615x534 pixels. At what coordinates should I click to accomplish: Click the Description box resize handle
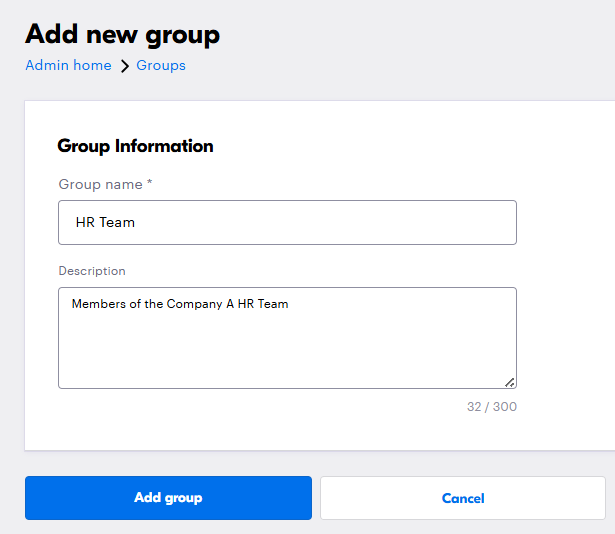pos(510,381)
